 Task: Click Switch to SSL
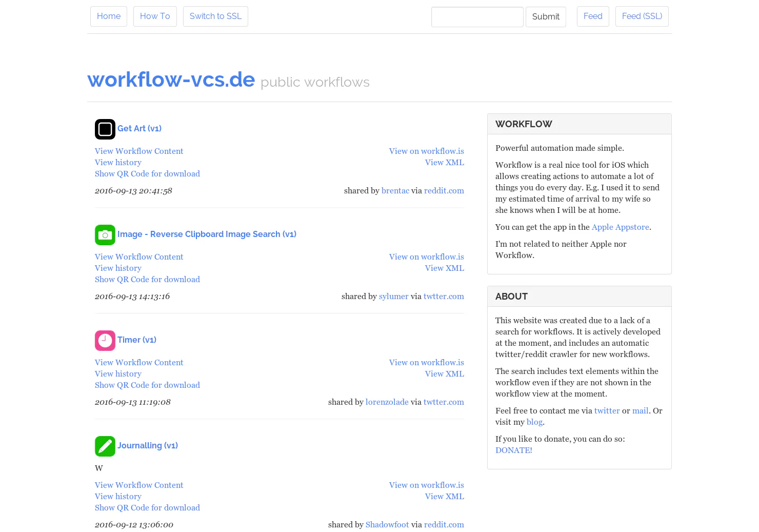215,16
